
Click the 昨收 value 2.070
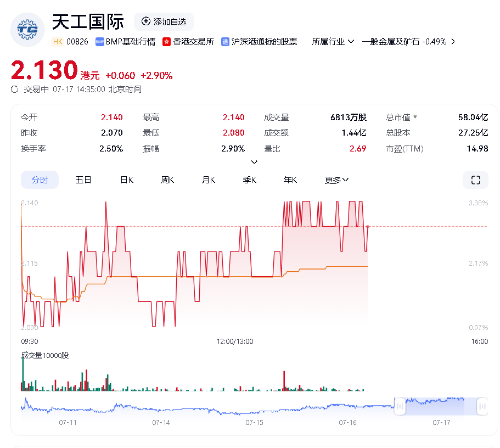coord(112,133)
